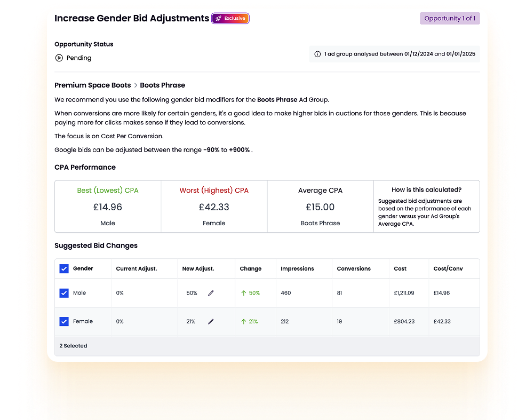This screenshot has width=526, height=420.
Task: Click the Opportunity 1 of 1 badge
Action: 450,18
